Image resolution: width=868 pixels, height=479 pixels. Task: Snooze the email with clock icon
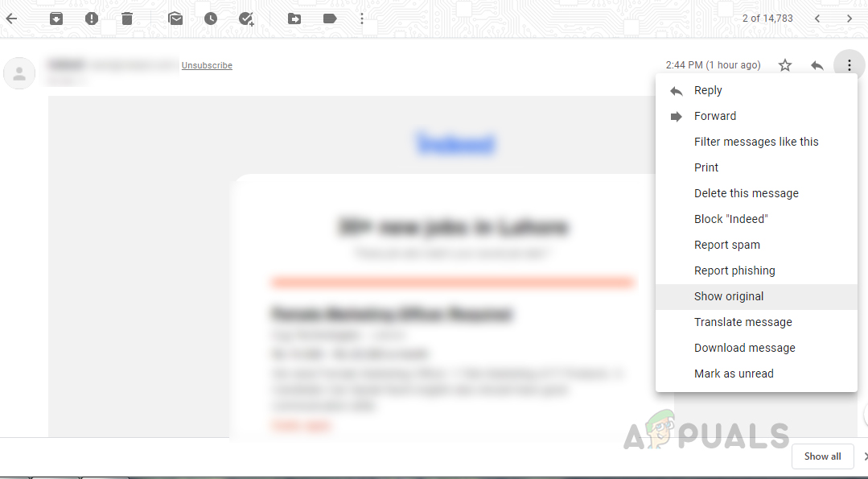click(210, 19)
